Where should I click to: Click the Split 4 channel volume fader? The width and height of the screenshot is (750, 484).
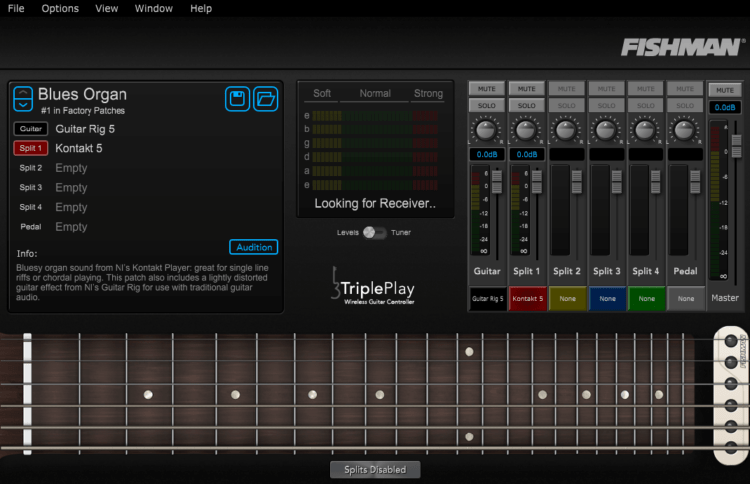point(655,181)
